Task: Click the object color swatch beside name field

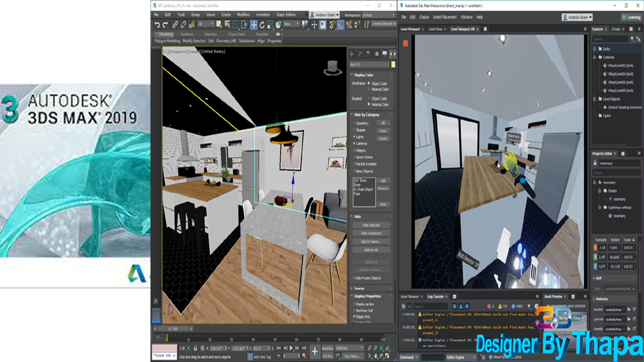Action: tap(393, 64)
